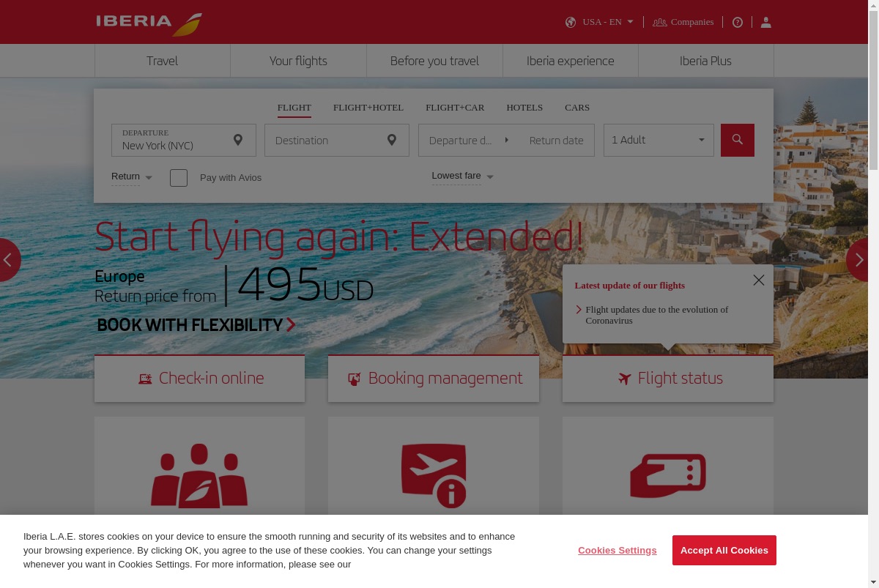Viewport: 879px width, 588px height.
Task: Open the user account profile icon
Action: (x=765, y=22)
